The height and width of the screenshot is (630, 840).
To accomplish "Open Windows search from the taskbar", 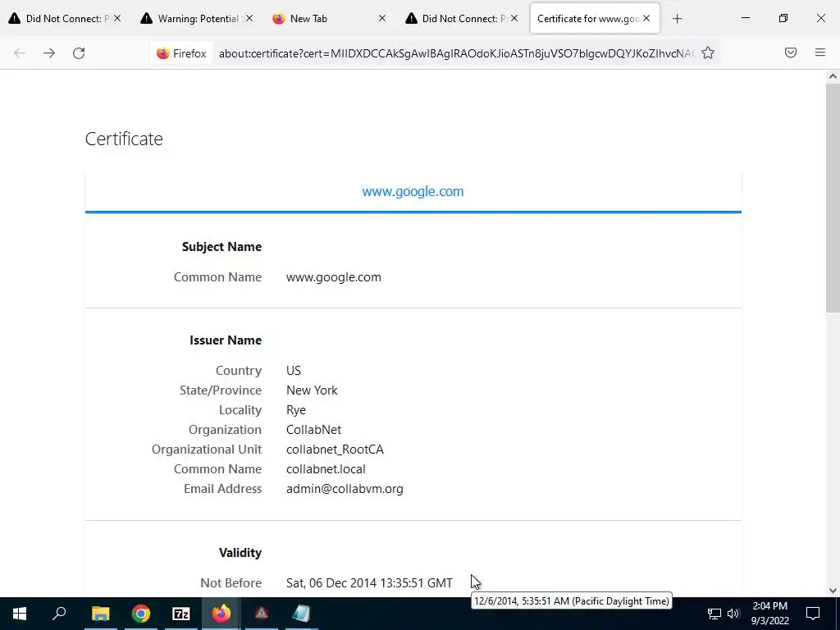I will (59, 614).
